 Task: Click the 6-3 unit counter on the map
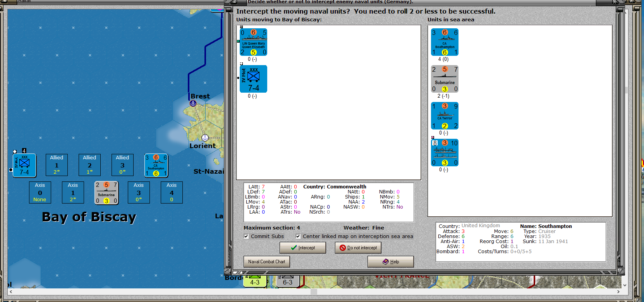tap(288, 281)
